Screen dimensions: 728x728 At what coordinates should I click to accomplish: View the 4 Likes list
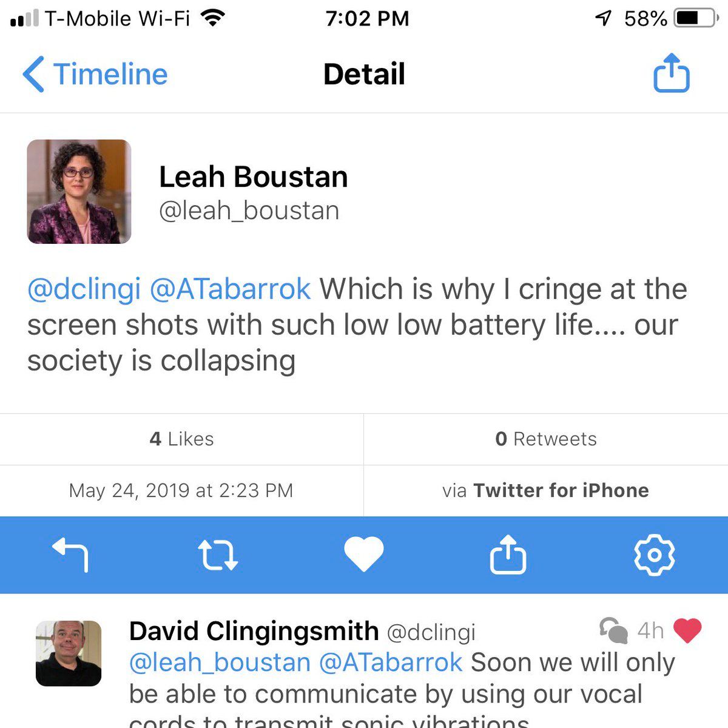tap(181, 439)
